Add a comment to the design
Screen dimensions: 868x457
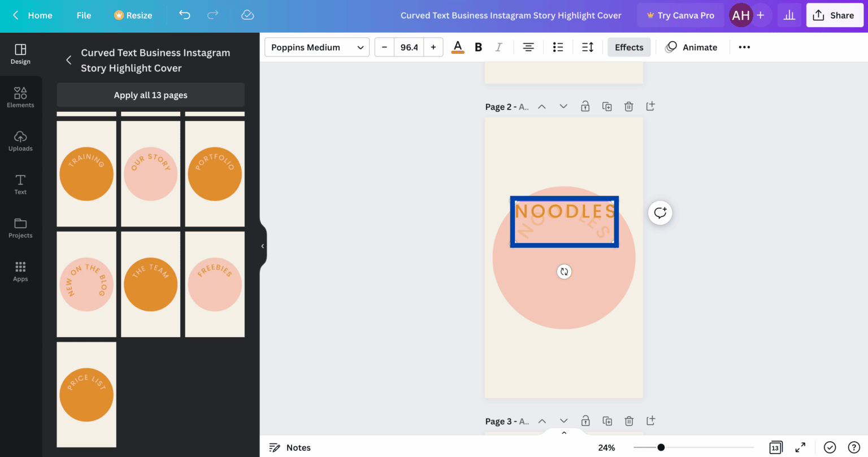click(660, 213)
